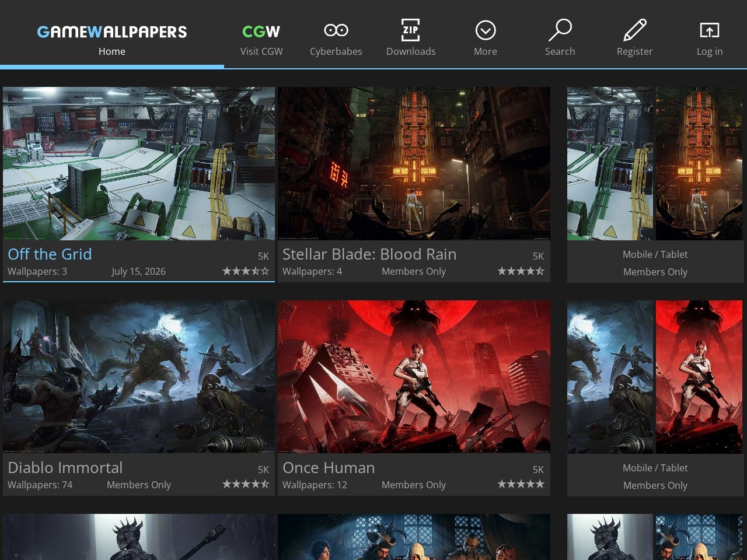Click the 5K badge on Diablo Immortal
Screen dimensions: 747x560
tap(263, 470)
